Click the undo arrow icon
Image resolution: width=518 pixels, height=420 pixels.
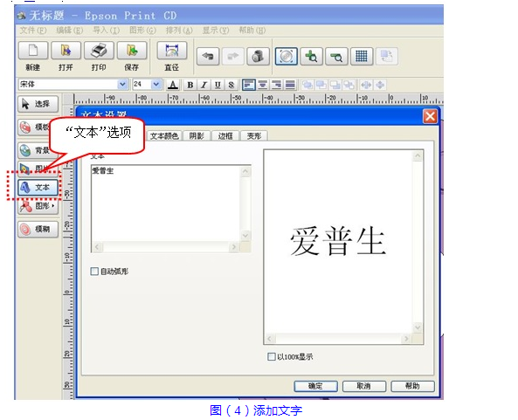tap(208, 56)
